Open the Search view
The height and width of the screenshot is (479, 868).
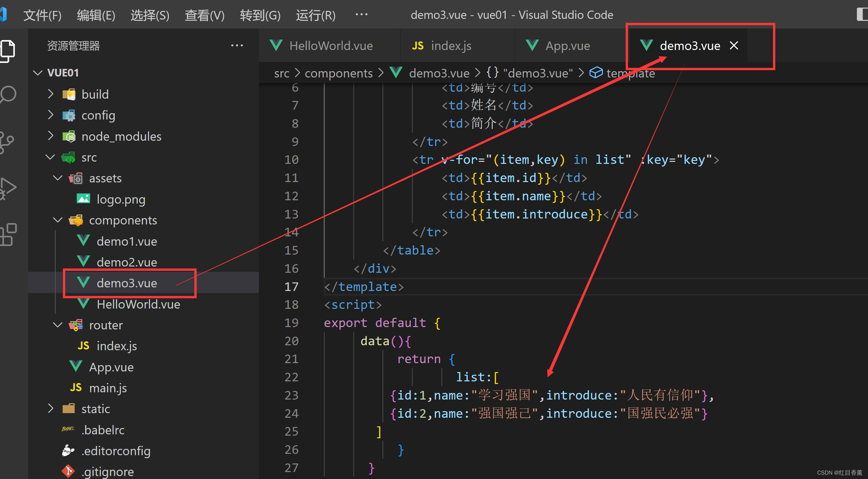click(8, 94)
